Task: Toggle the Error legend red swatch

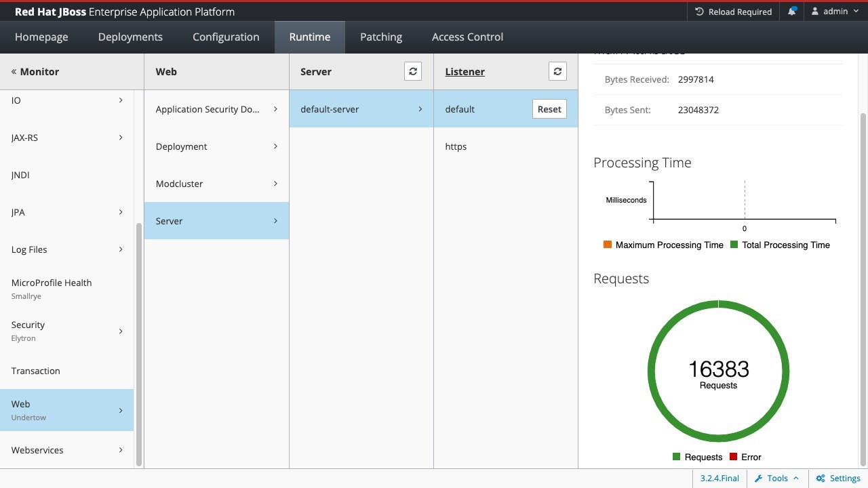Action: click(x=733, y=457)
